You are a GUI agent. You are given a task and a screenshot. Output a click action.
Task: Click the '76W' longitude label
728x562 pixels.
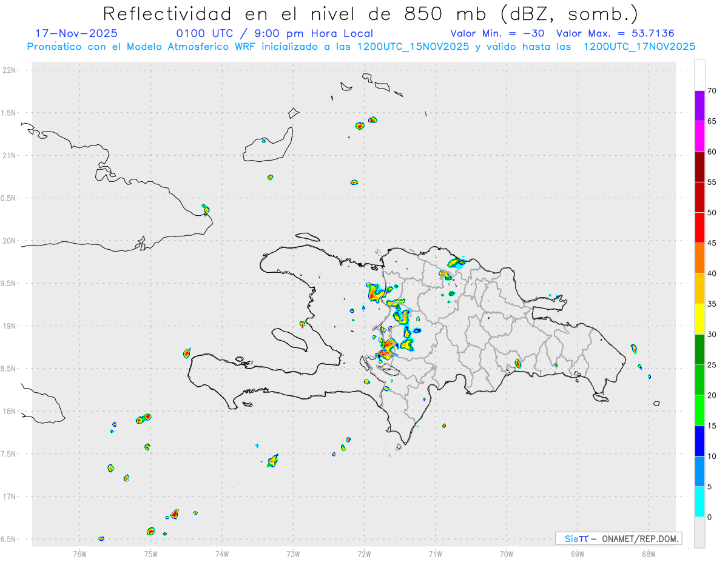click(x=79, y=554)
